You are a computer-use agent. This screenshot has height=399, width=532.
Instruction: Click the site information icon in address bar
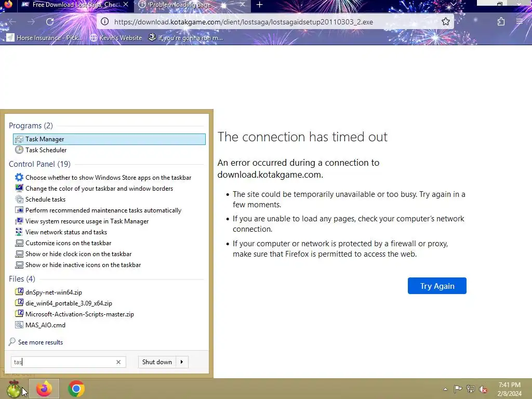click(x=105, y=22)
